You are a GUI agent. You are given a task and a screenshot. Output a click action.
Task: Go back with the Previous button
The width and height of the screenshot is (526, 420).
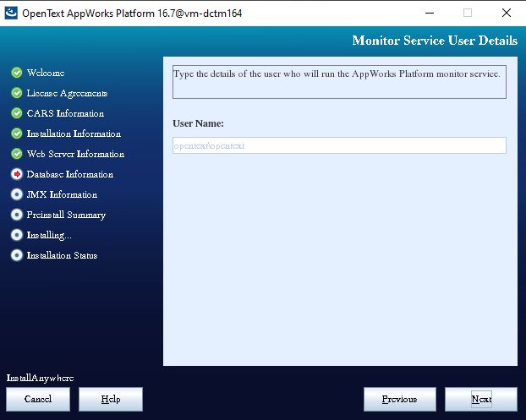(x=399, y=399)
